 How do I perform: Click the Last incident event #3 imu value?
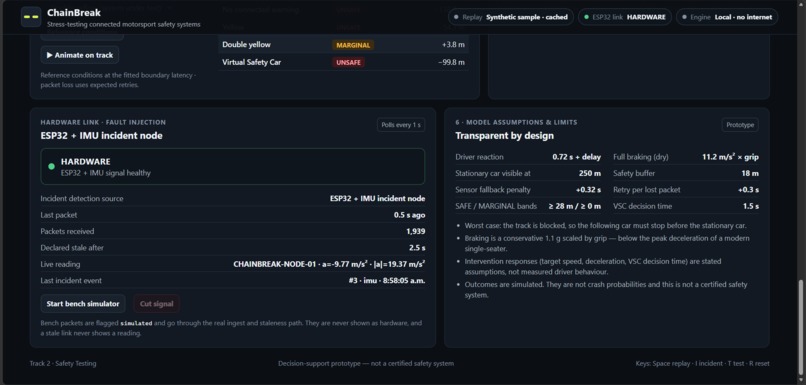387,281
